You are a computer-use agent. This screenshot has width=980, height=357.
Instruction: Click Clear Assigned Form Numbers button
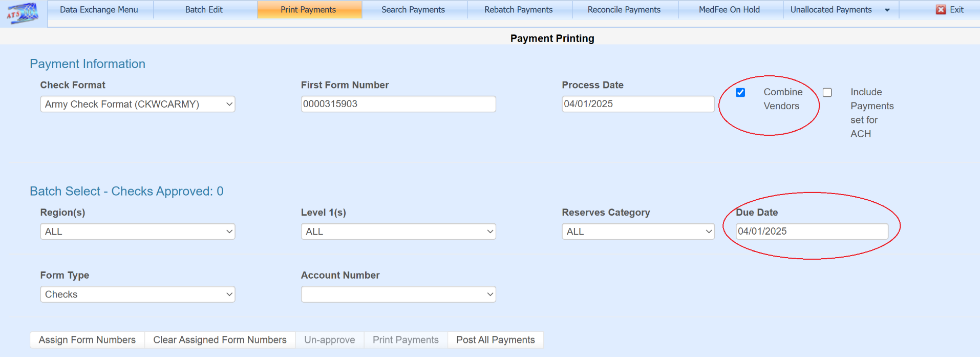(x=220, y=340)
